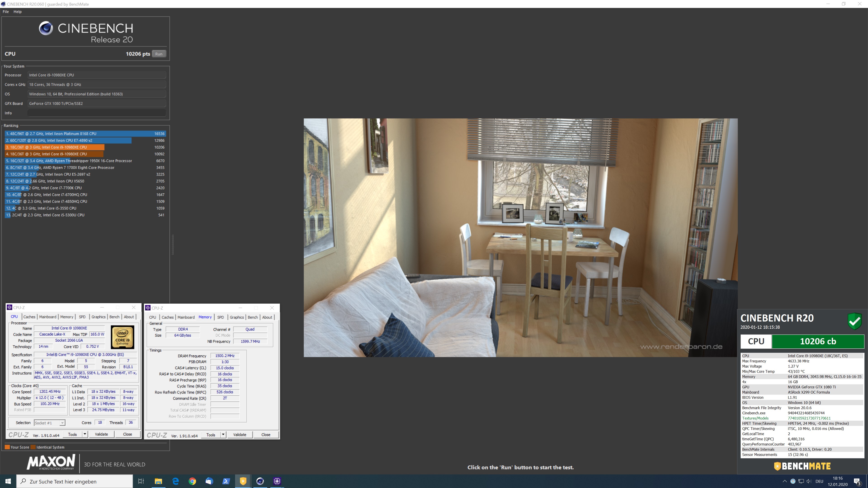Select ranking row Intel Core i7-7700K CPU
868x488 pixels.
85,188
